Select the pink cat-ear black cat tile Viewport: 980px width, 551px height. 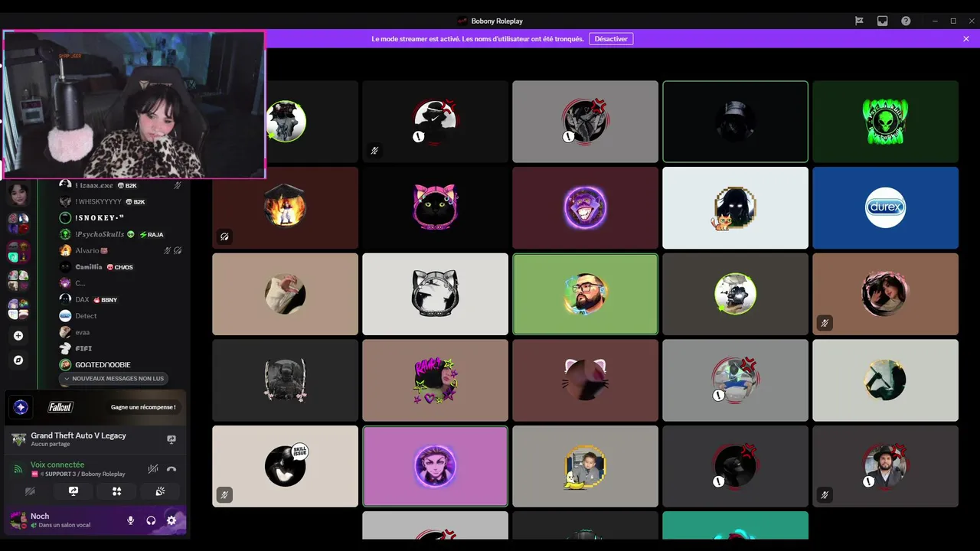pos(435,207)
